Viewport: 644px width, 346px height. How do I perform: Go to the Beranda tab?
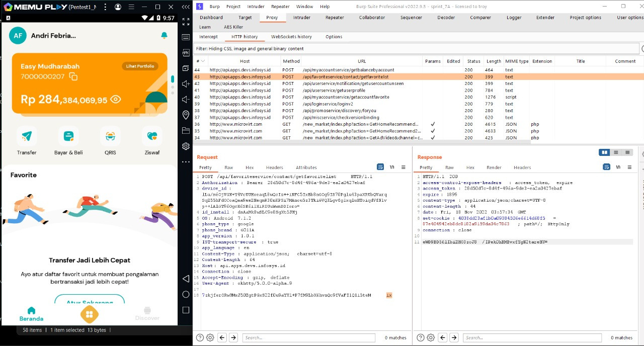click(x=31, y=314)
